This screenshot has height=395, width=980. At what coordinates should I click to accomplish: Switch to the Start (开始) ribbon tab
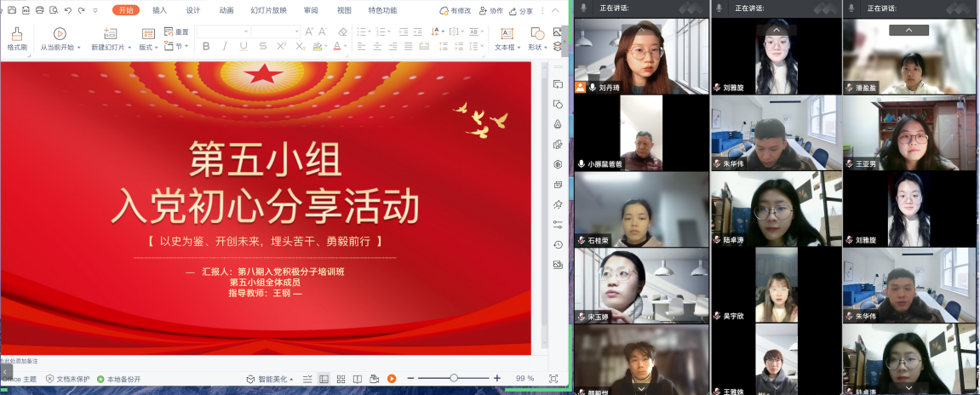click(x=126, y=10)
